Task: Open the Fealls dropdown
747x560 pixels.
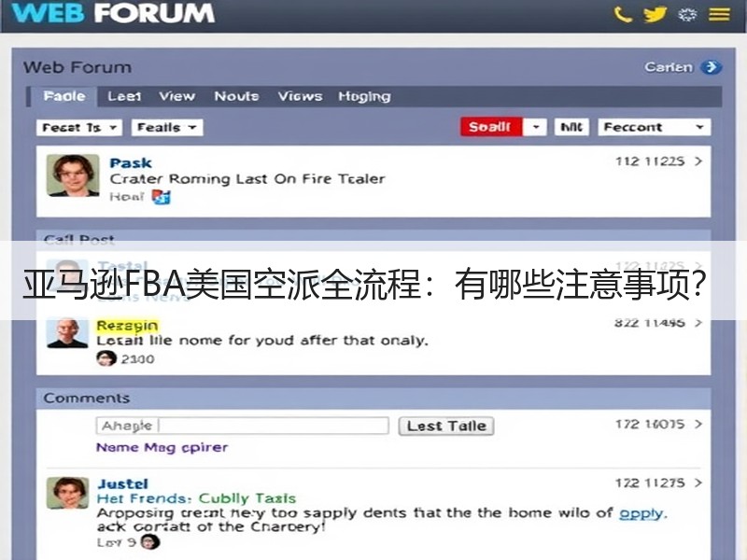Action: (167, 128)
